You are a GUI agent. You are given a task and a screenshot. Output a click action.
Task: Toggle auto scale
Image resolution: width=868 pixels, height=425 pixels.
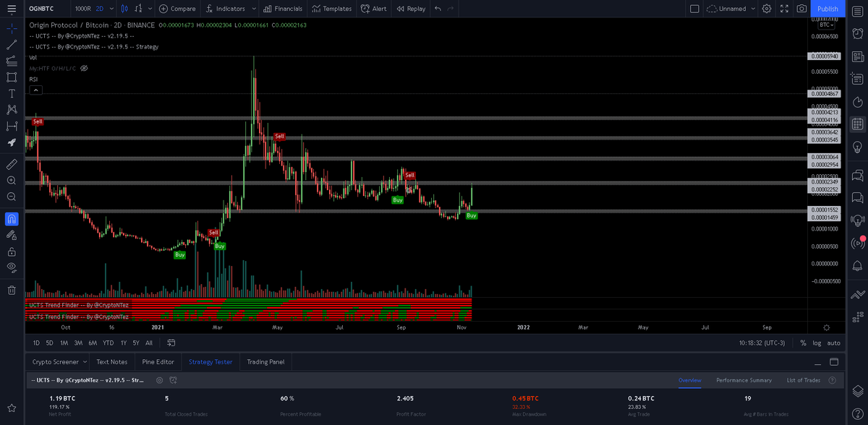[834, 343]
